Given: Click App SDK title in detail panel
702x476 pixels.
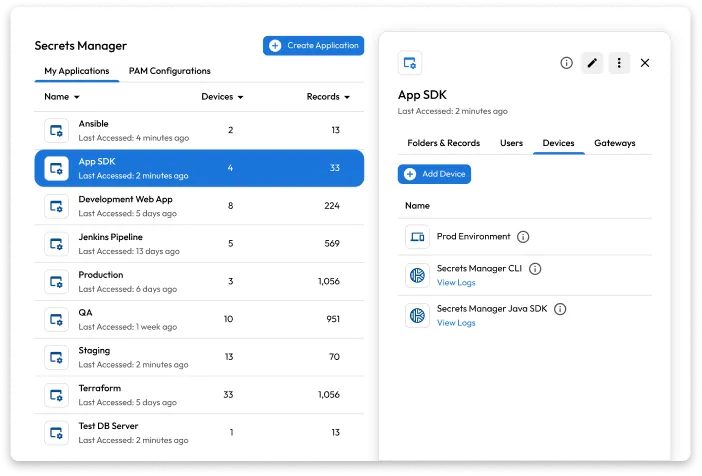Looking at the screenshot, I should click(422, 95).
